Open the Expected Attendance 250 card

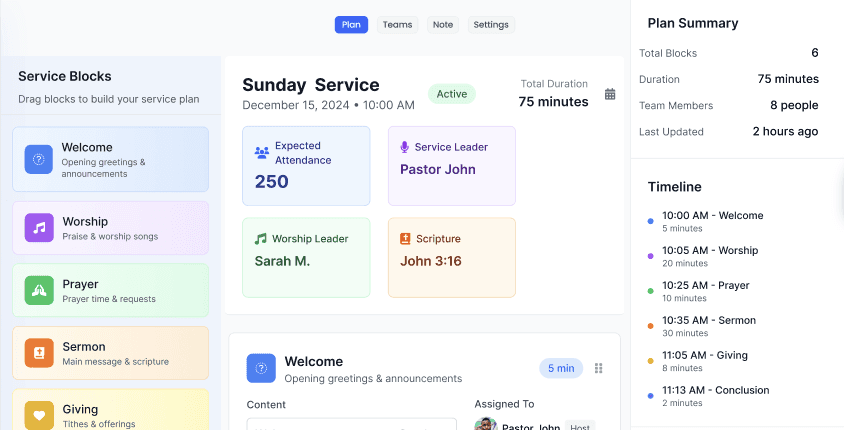pos(306,166)
